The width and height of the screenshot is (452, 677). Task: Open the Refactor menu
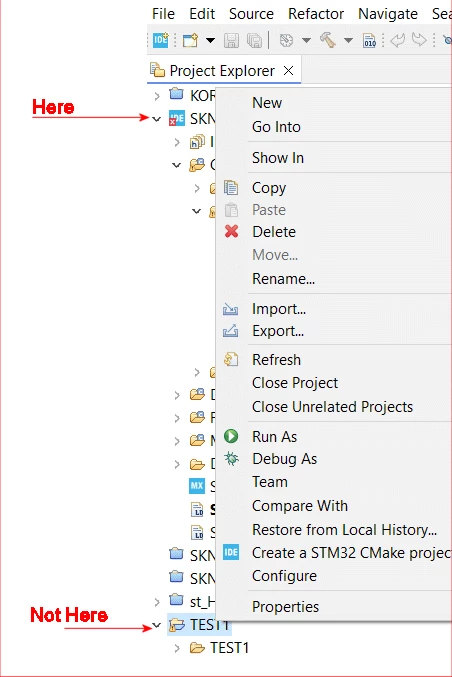pos(316,14)
